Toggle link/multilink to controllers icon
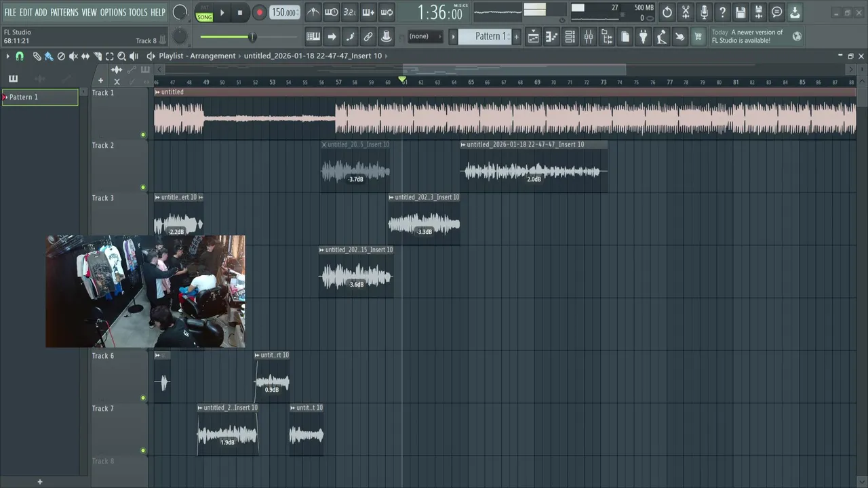Image resolution: width=868 pixels, height=488 pixels. [368, 37]
